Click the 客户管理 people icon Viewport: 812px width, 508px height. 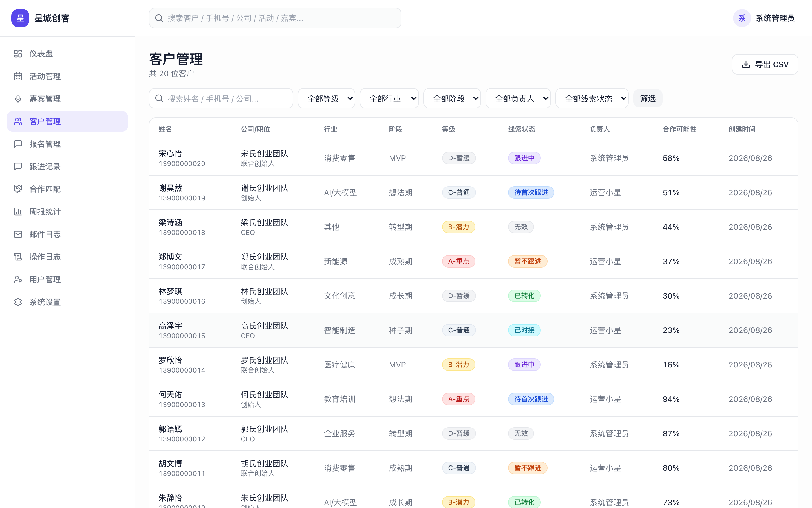(18, 121)
